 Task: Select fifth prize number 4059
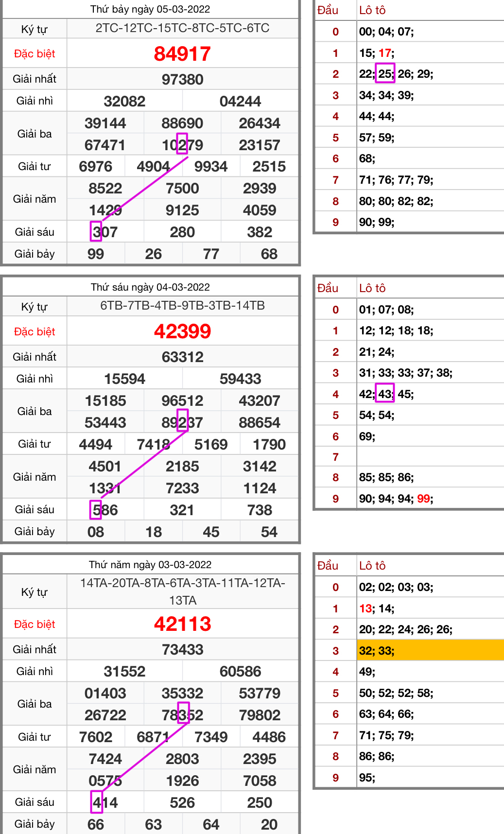click(260, 210)
